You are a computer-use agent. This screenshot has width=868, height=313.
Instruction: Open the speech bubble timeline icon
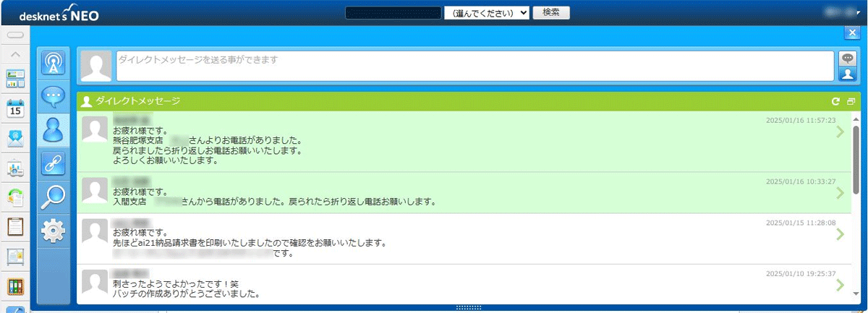coord(54,96)
